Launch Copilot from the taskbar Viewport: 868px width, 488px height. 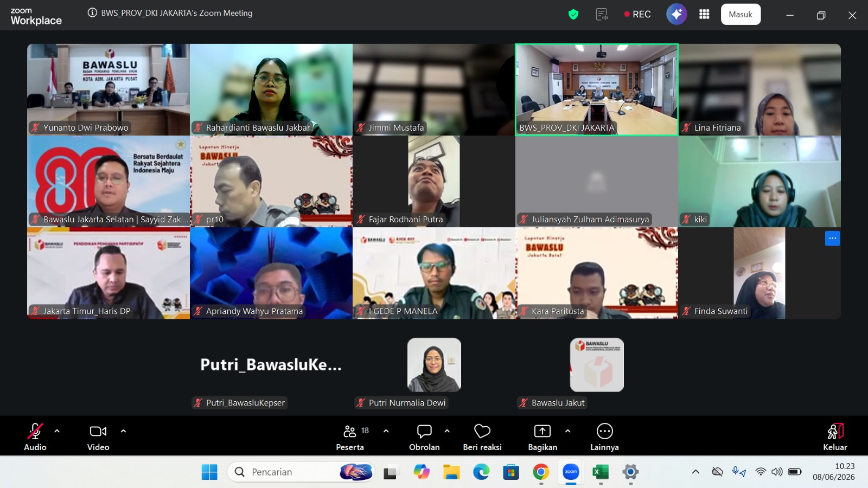(x=421, y=472)
